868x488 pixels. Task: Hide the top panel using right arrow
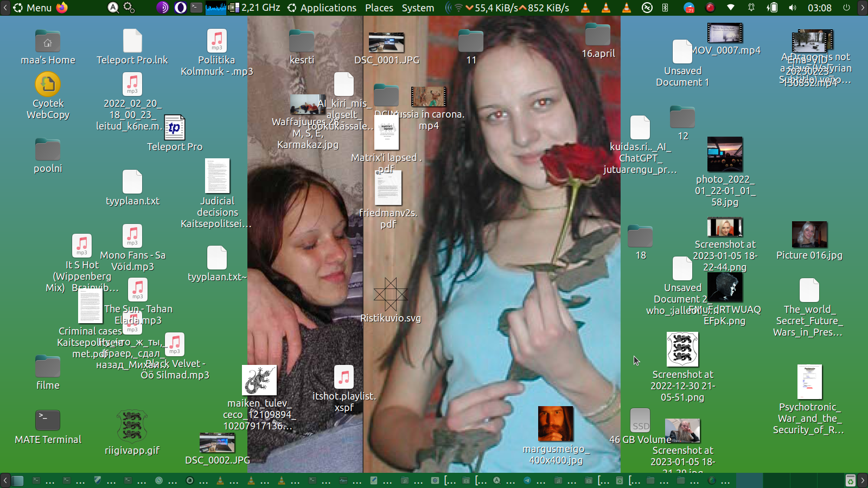[863, 8]
